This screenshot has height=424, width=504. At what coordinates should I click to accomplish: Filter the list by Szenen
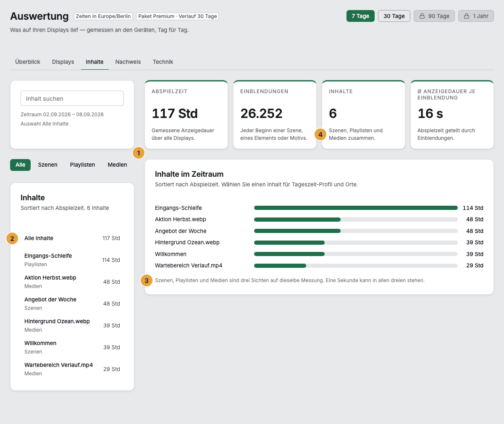(48, 165)
